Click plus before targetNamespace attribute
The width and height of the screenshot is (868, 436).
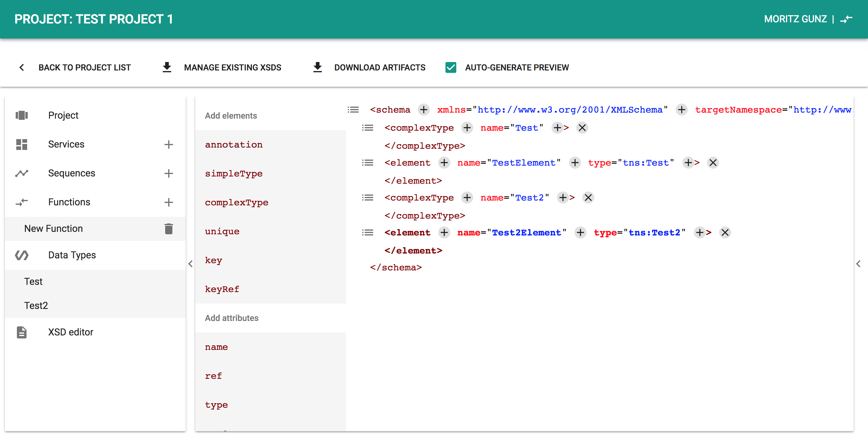coord(681,110)
